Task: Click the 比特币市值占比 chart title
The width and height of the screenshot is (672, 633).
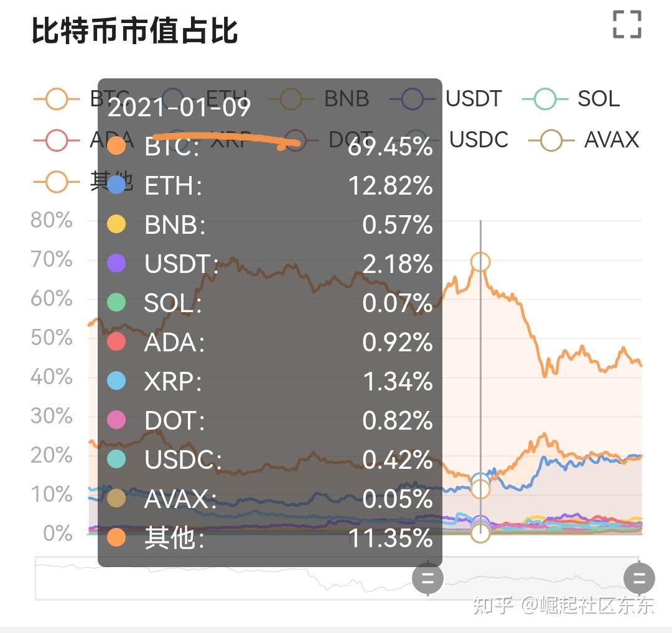Action: pos(135,30)
